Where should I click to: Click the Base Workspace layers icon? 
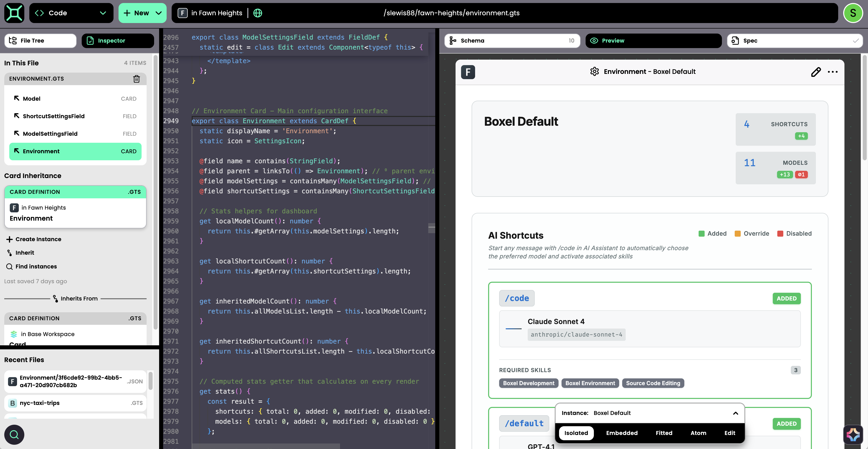14,334
